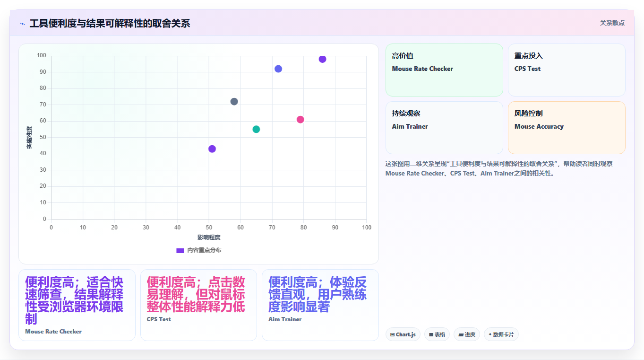The width and height of the screenshot is (644, 360).
Task: Select the teal scatter point near 55
Action: pyautogui.click(x=256, y=129)
